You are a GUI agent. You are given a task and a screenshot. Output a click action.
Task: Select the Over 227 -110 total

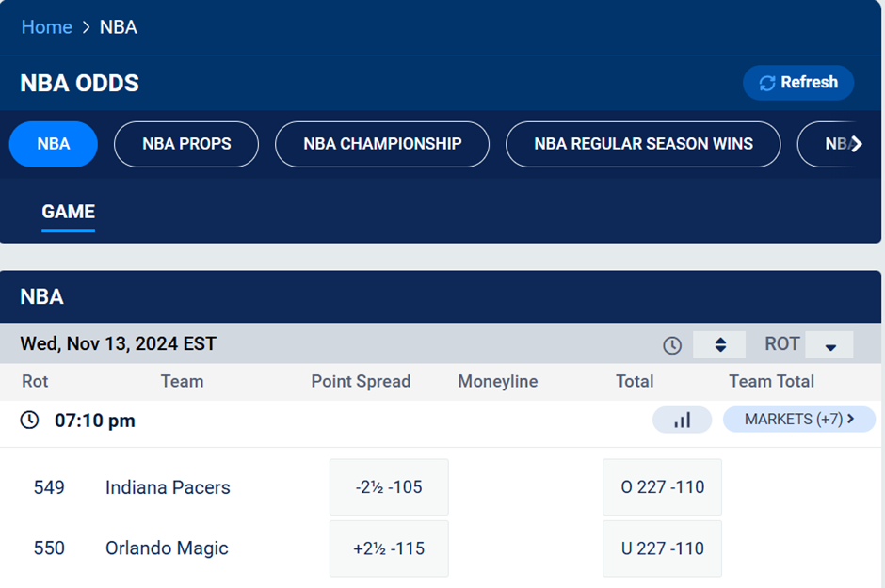pyautogui.click(x=662, y=486)
